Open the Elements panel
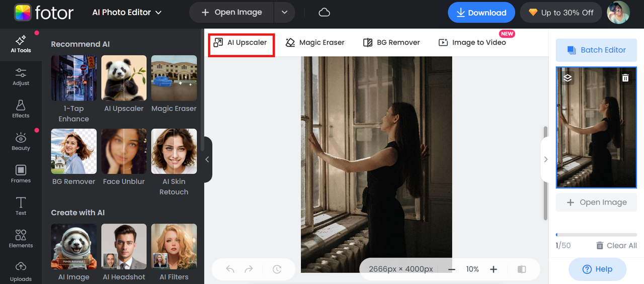The image size is (644, 284). point(21,239)
